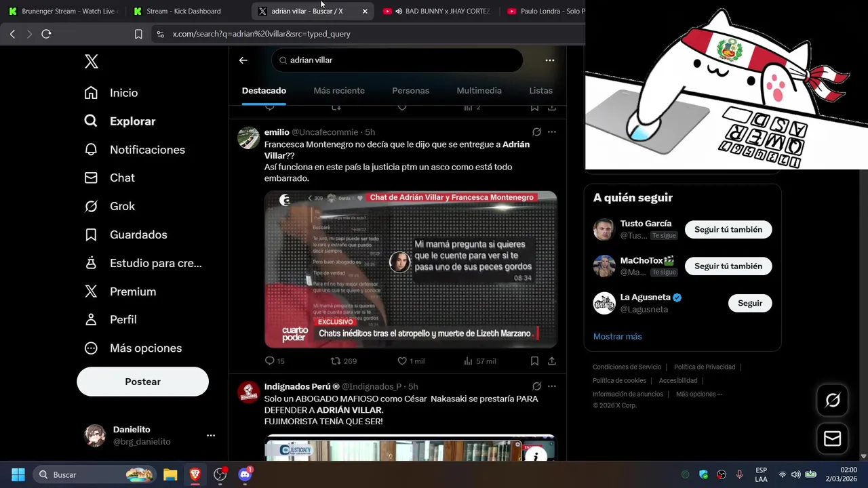Open volume control in system tray
Viewport: 868px width, 488px height.
[796, 474]
